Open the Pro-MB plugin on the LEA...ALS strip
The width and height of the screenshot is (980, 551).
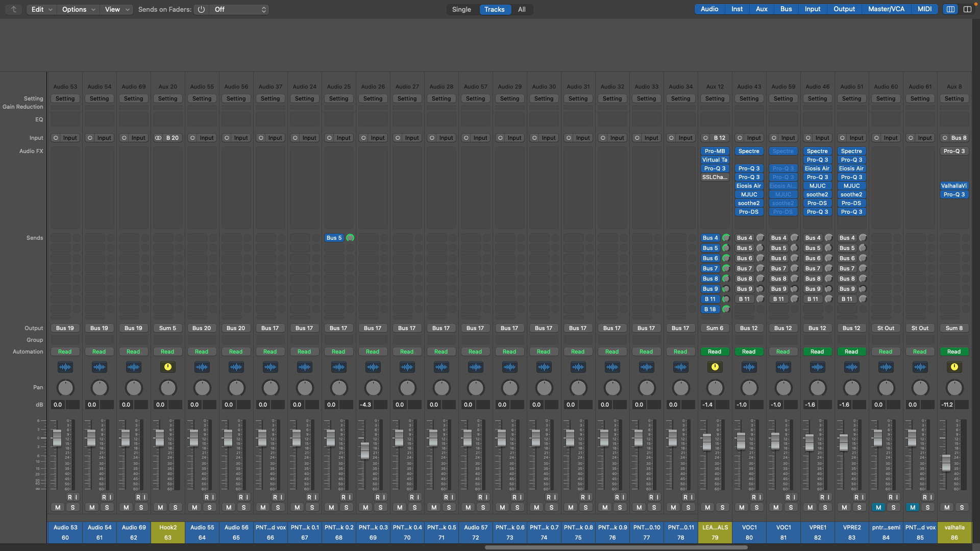click(715, 151)
